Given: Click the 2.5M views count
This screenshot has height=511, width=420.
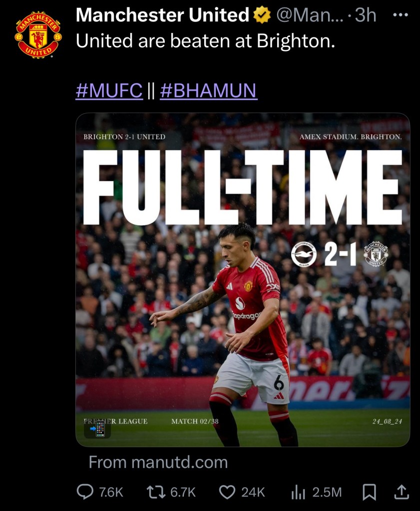Looking at the screenshot, I should (327, 492).
